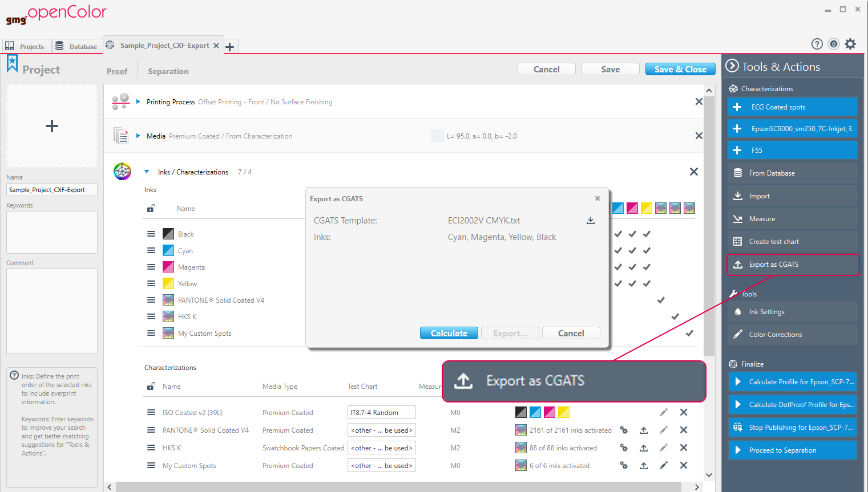Click the Save & Close button
Viewport: 868px width, 492px height.
(x=680, y=69)
